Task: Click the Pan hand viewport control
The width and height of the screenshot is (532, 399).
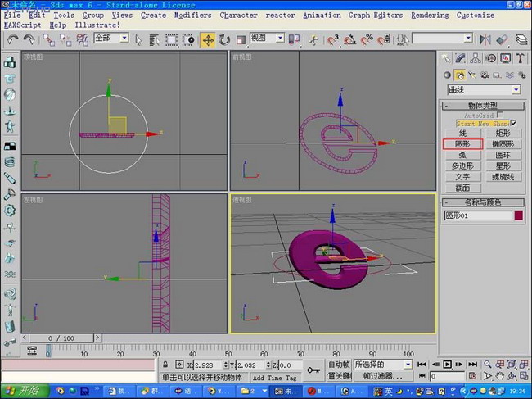Action: [x=499, y=376]
